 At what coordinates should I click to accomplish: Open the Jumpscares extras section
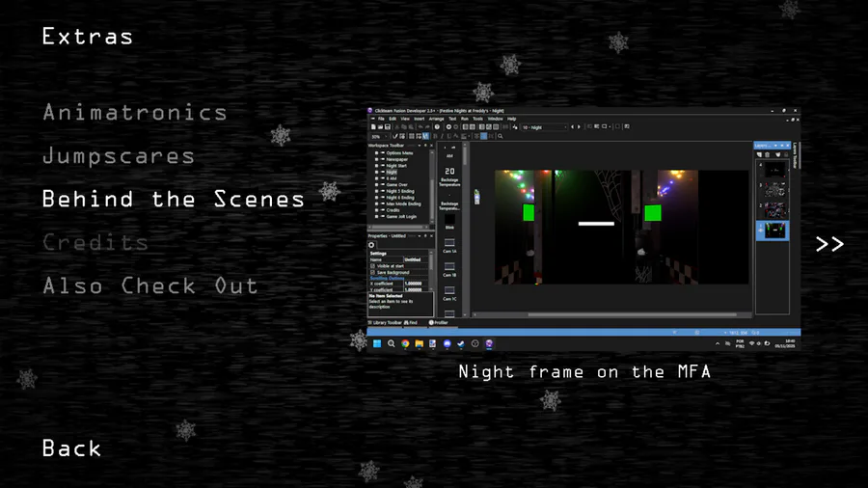(x=119, y=156)
